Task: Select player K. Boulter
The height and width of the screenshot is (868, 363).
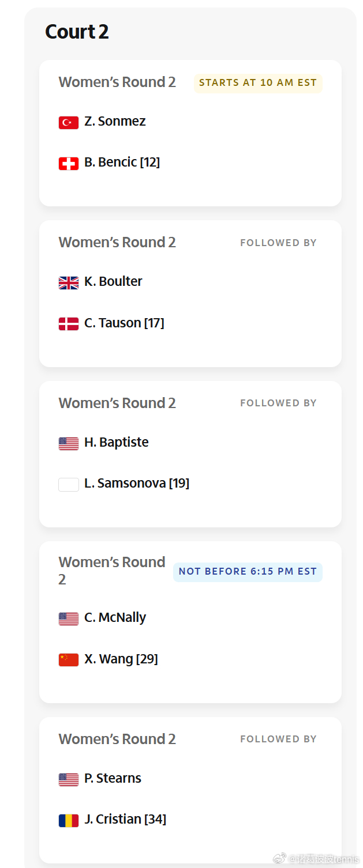Action: pyautogui.click(x=113, y=281)
